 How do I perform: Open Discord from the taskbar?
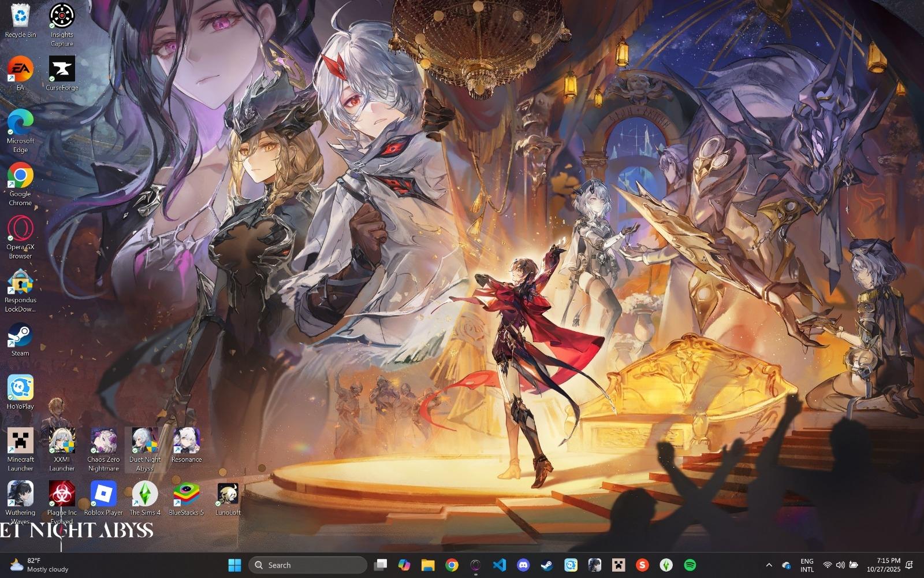[x=523, y=565]
